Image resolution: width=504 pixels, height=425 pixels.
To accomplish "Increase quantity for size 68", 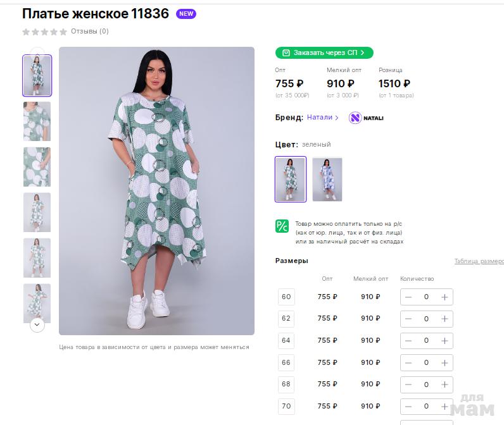I will tap(444, 385).
